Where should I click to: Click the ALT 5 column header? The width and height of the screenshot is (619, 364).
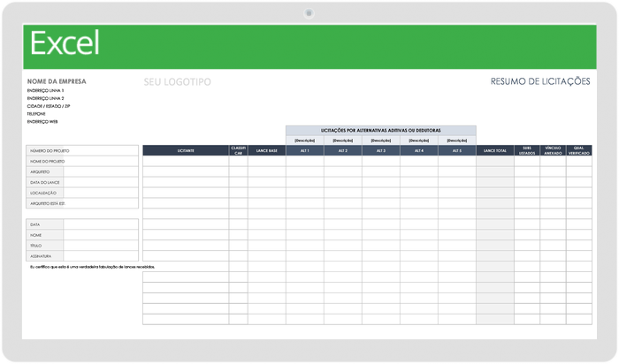coord(457,151)
